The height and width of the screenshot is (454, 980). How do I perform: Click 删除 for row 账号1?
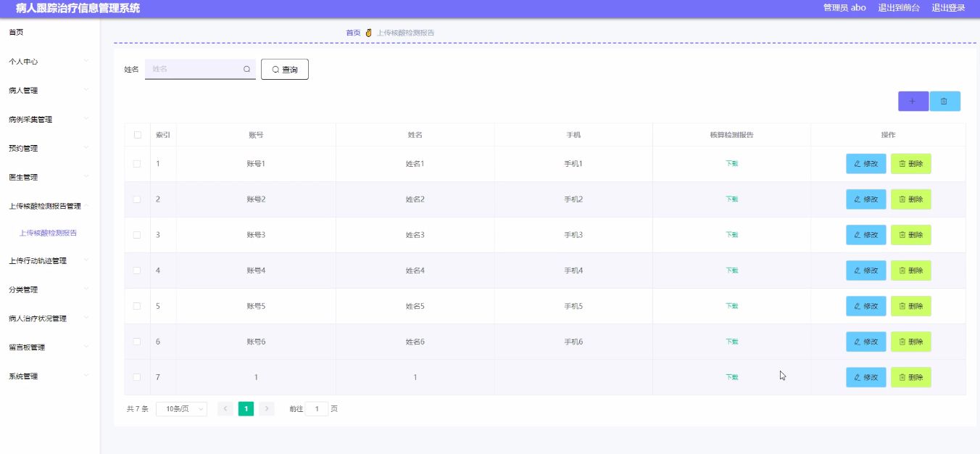coord(911,164)
